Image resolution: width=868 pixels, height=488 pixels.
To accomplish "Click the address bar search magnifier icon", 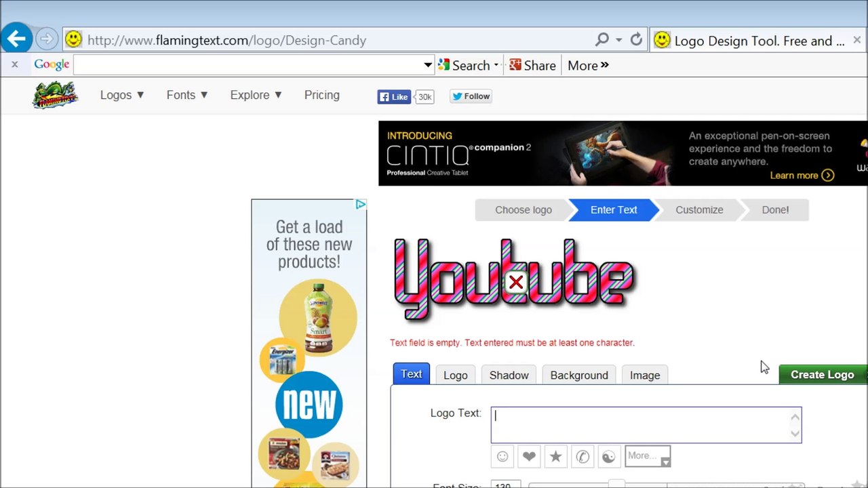I will 601,39.
